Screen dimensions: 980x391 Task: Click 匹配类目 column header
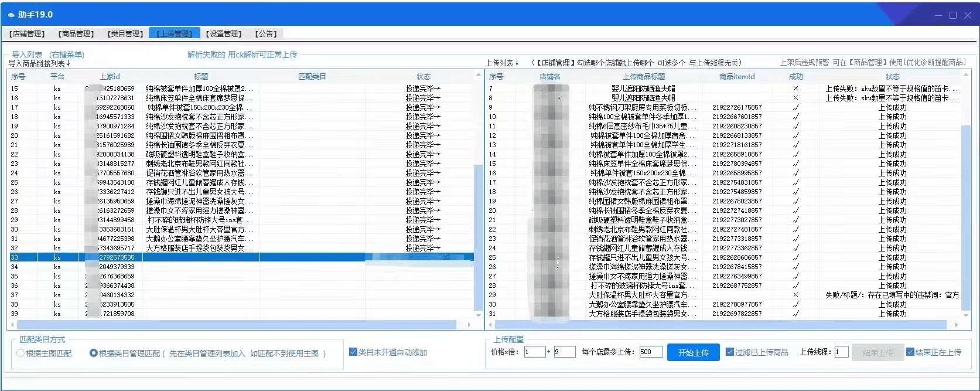[x=312, y=77]
